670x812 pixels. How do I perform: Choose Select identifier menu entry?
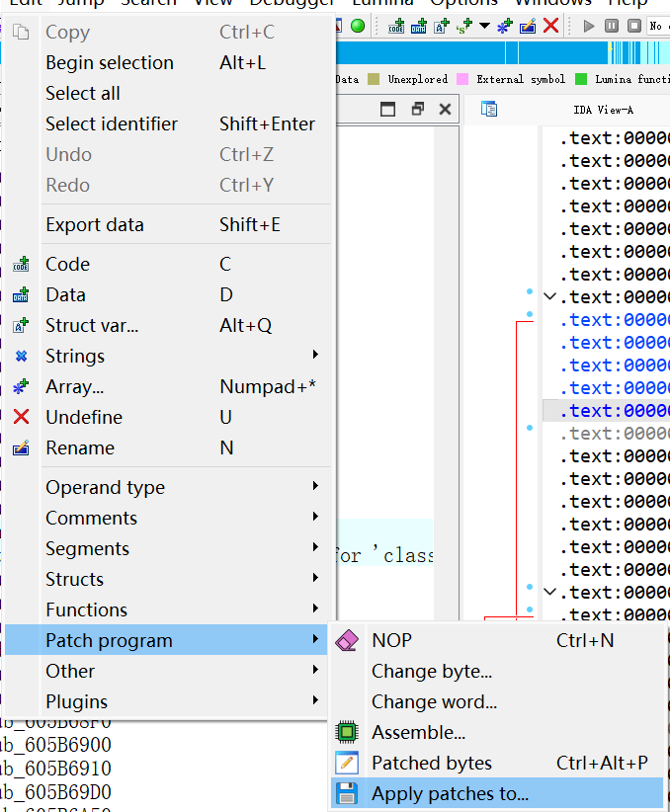(x=168, y=123)
